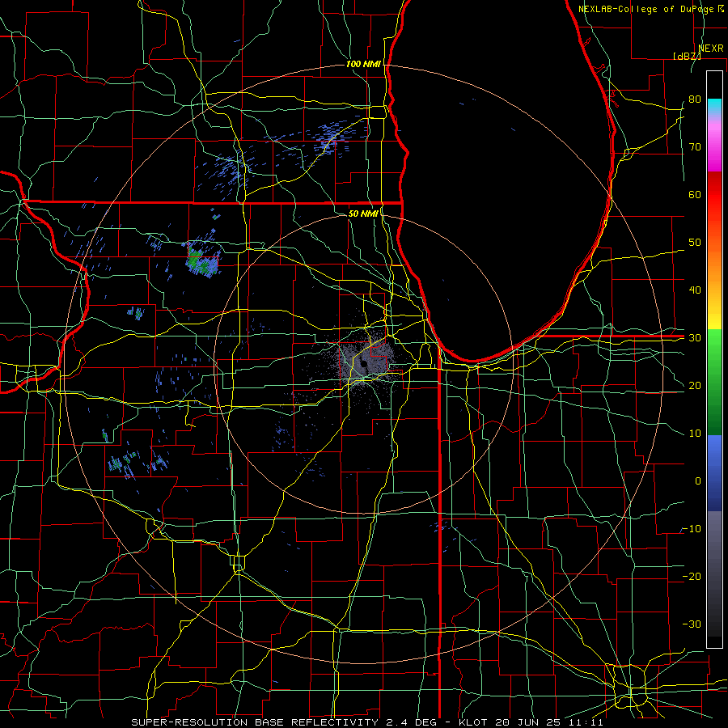Image resolution: width=728 pixels, height=728 pixels.
Task: Click the green-blue echo cluster northwest of radar
Action: (202, 260)
